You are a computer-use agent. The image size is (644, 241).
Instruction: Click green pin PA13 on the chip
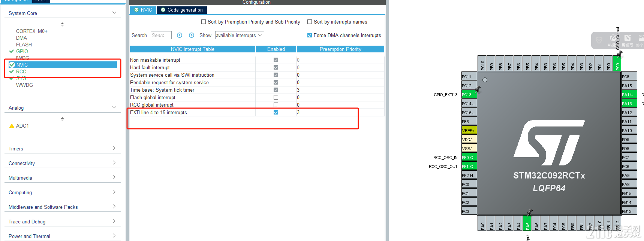click(629, 104)
